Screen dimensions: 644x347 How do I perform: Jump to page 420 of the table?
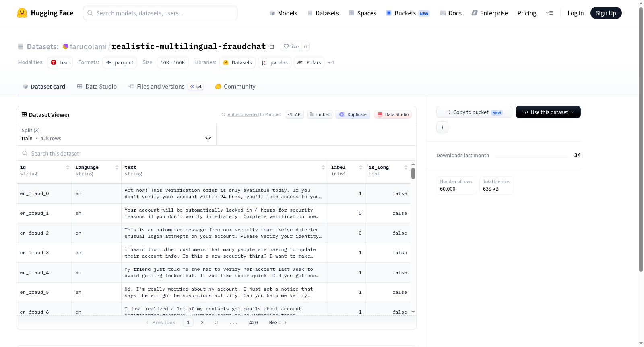[x=253, y=322]
